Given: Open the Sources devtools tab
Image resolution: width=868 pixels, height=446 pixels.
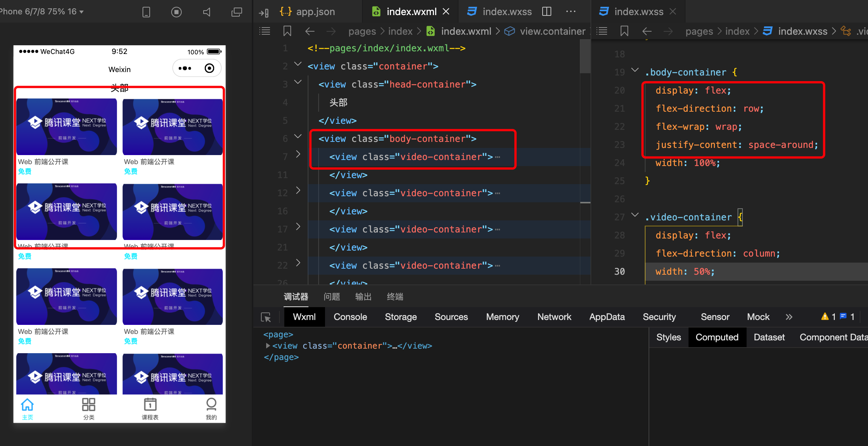Looking at the screenshot, I should tap(451, 317).
